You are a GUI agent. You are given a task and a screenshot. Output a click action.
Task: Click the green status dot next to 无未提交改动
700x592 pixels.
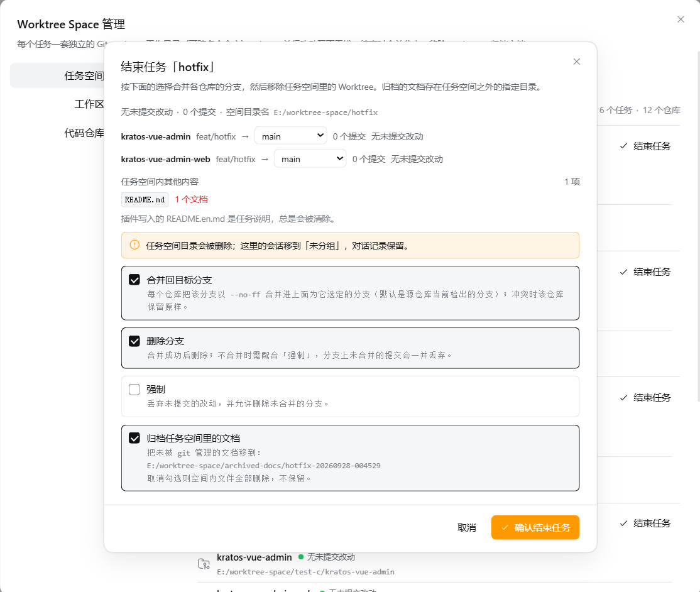click(x=301, y=557)
